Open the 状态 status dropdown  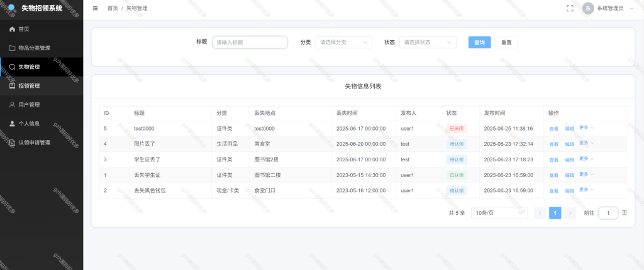(x=428, y=42)
